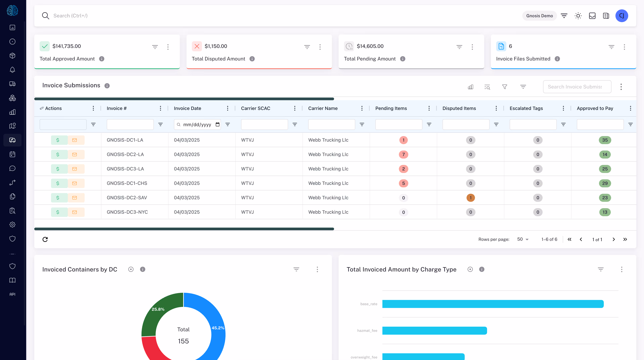644x360 pixels.
Task: Open the Total Approved Amount card three-dot menu
Action: (168, 47)
